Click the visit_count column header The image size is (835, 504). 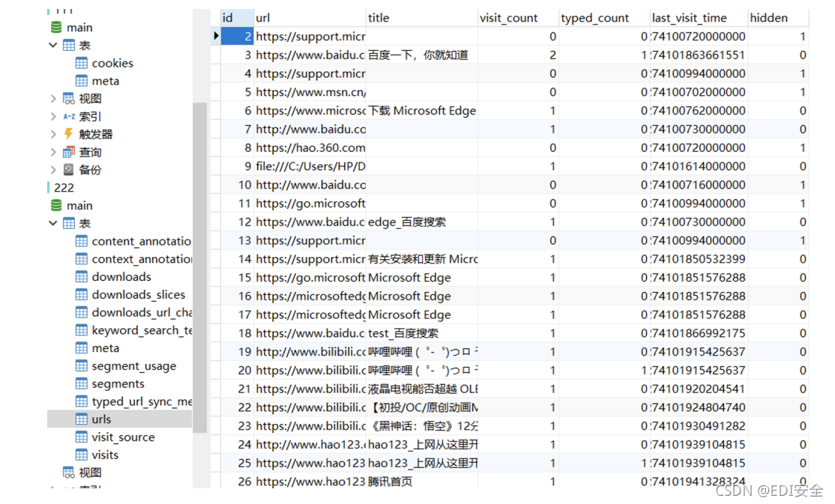tap(518, 17)
